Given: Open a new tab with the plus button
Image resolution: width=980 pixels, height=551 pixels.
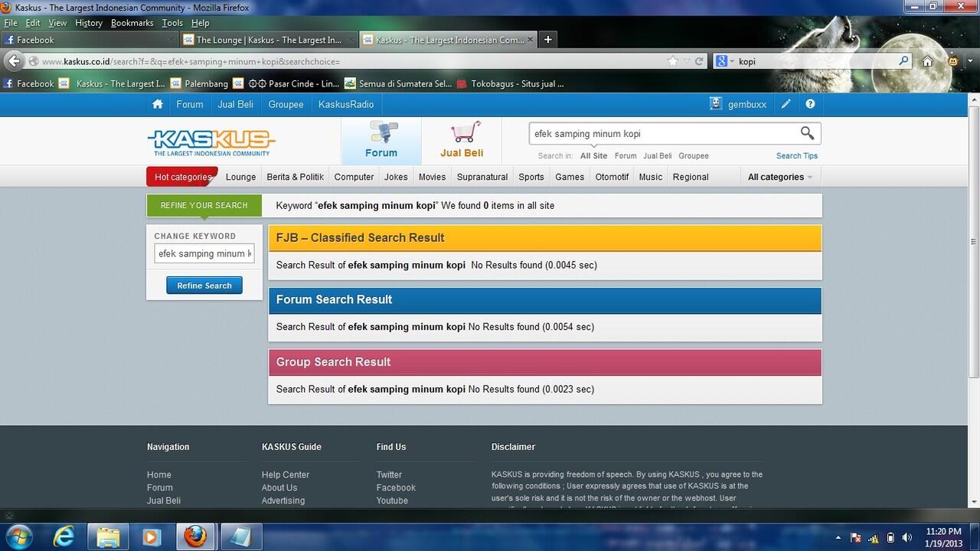Looking at the screenshot, I should click(547, 39).
